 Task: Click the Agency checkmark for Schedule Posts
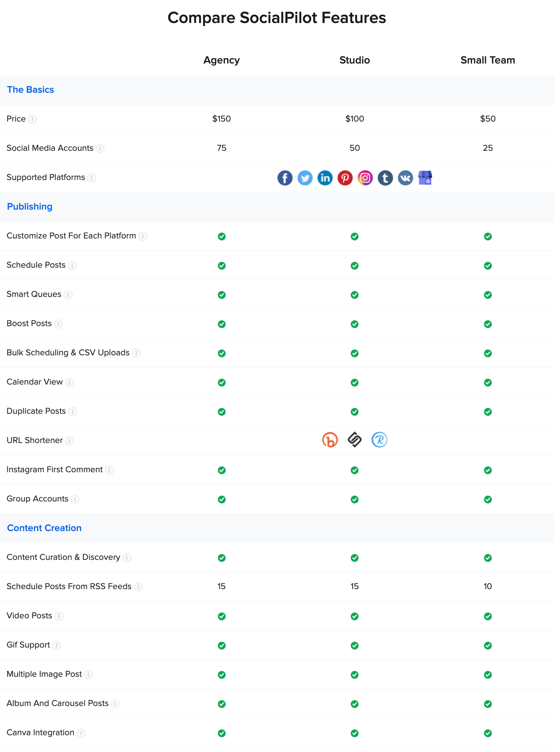tap(222, 266)
